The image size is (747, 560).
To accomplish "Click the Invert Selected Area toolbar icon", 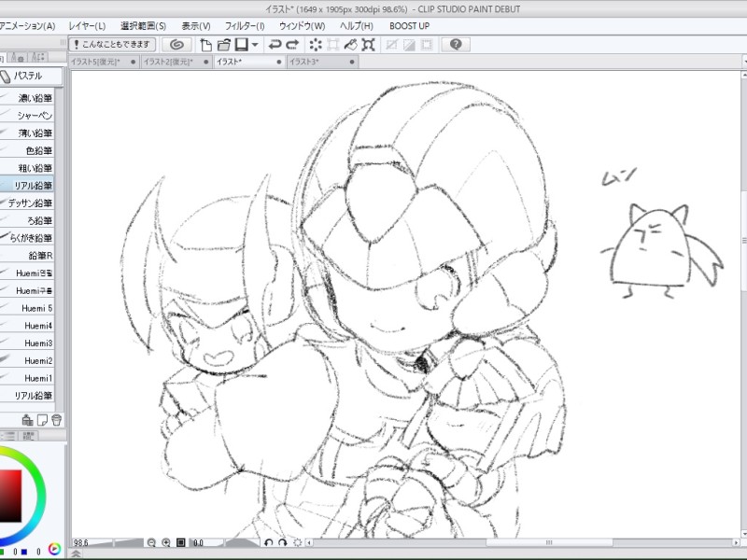I will (x=409, y=45).
